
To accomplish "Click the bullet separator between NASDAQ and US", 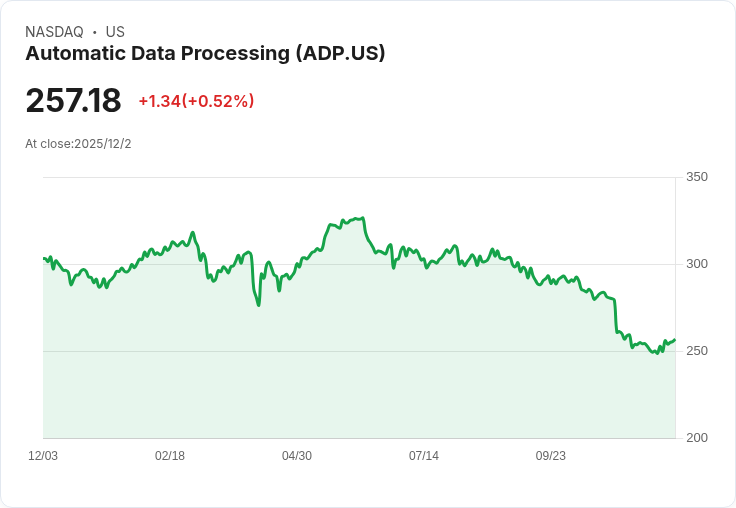I will pos(94,32).
